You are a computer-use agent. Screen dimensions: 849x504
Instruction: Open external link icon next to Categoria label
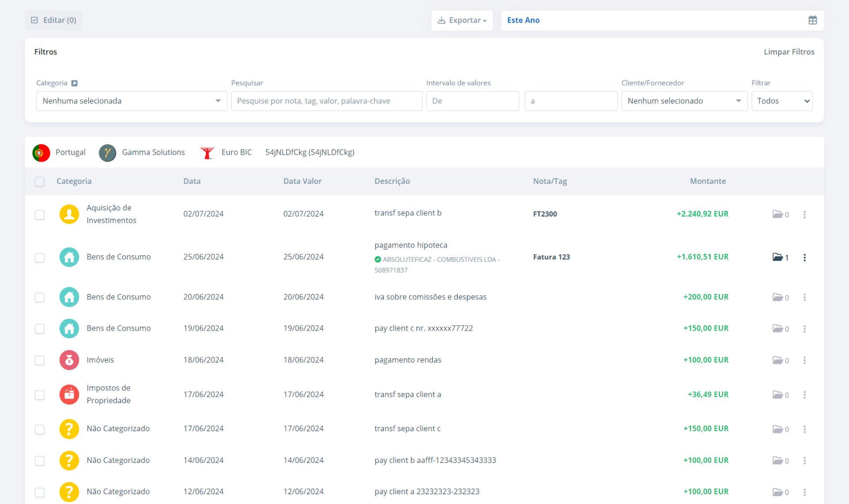tap(74, 83)
